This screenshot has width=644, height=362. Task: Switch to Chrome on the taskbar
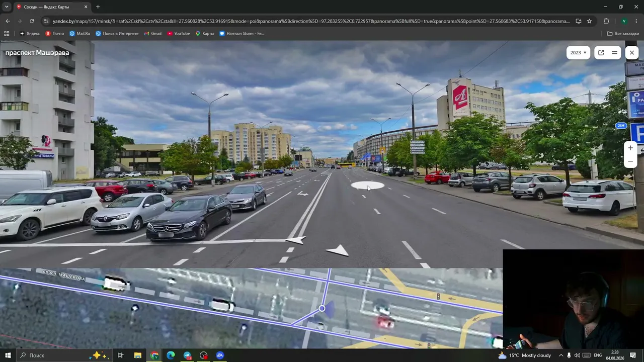[154, 355]
